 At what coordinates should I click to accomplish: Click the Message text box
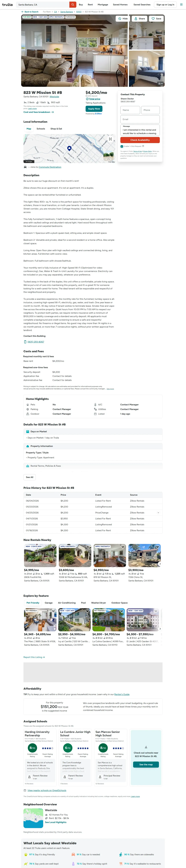140,130
